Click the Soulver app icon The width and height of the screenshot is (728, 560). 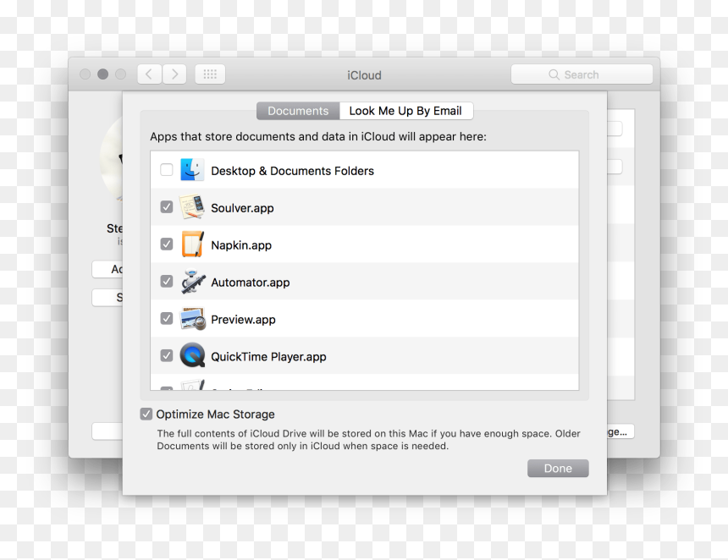tap(192, 207)
